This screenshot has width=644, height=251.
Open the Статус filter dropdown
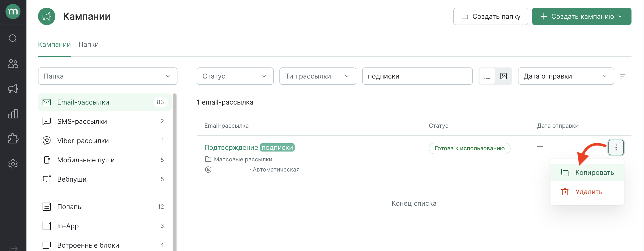tap(235, 76)
